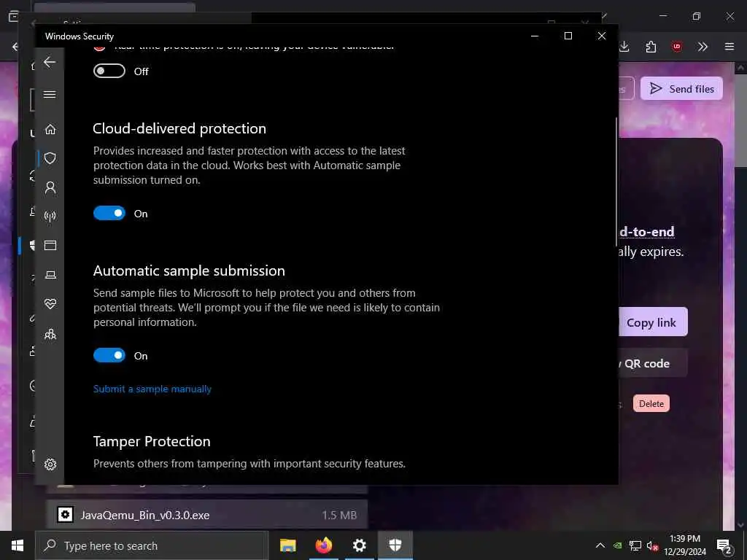Turn off Automatic sample submission toggle

pos(109,355)
